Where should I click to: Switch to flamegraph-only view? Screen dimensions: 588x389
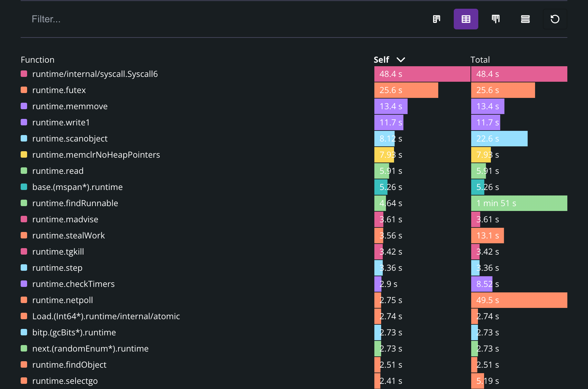[495, 19]
